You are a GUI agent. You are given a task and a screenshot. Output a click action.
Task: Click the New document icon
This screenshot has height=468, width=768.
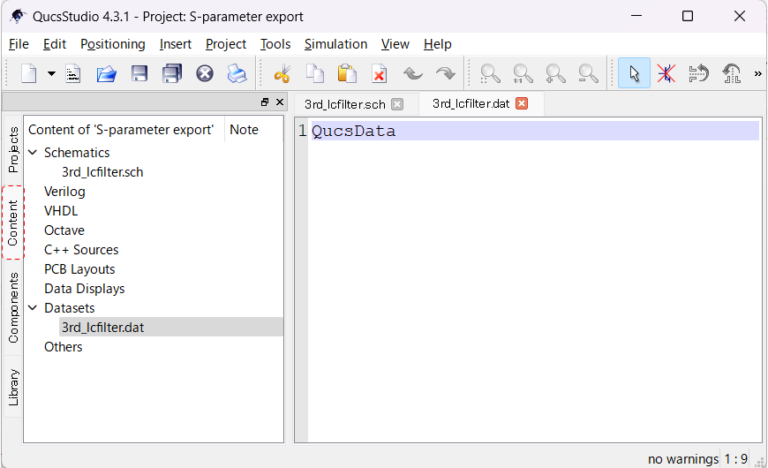click(x=30, y=74)
